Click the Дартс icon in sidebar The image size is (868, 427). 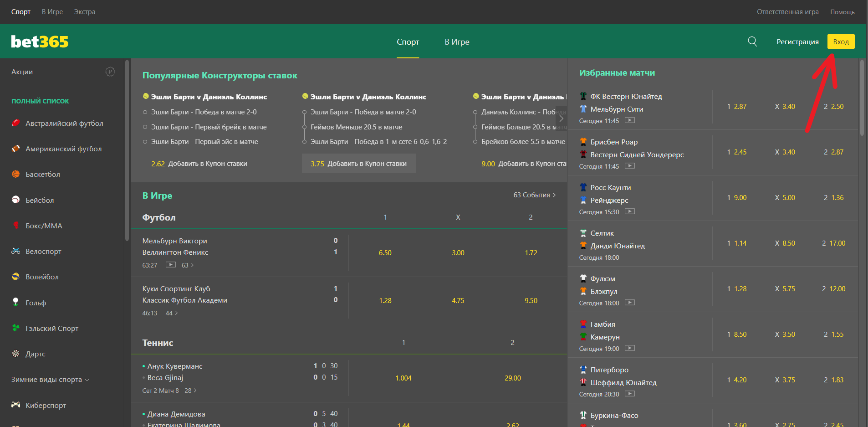coord(16,354)
